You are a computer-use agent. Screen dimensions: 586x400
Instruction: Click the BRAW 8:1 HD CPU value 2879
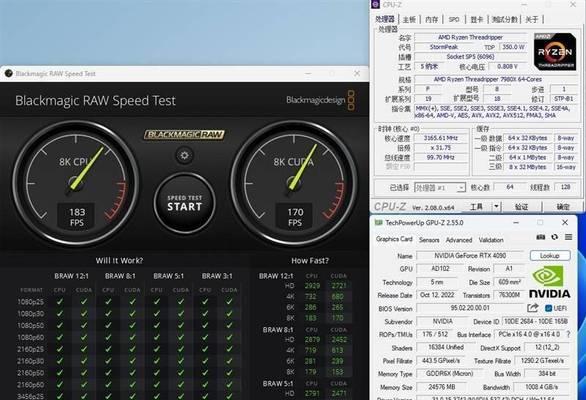pos(312,340)
